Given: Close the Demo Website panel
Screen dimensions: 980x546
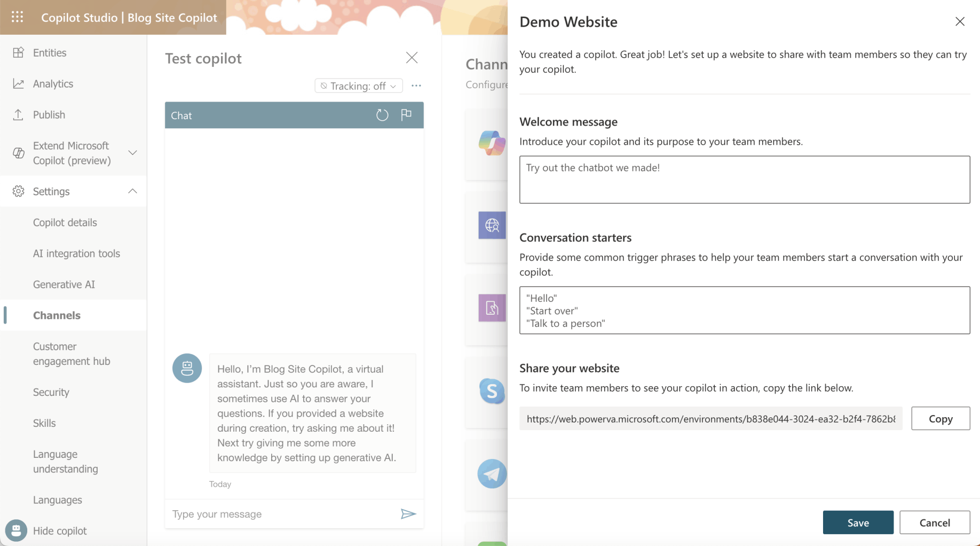Looking at the screenshot, I should [x=960, y=21].
